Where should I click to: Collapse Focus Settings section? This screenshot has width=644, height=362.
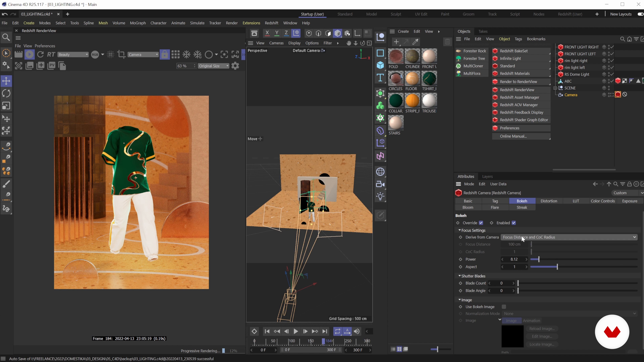[x=460, y=230]
